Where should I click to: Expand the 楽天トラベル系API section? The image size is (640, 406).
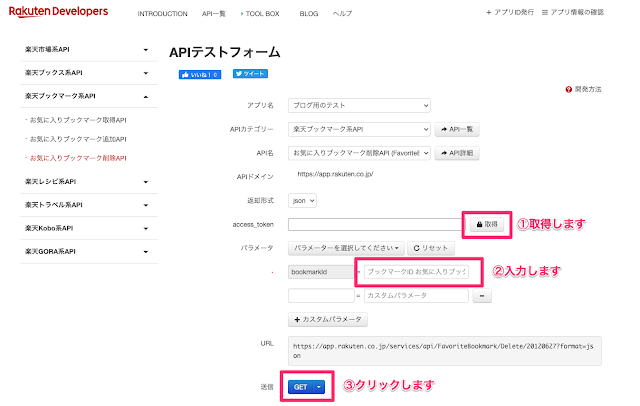tap(89, 205)
